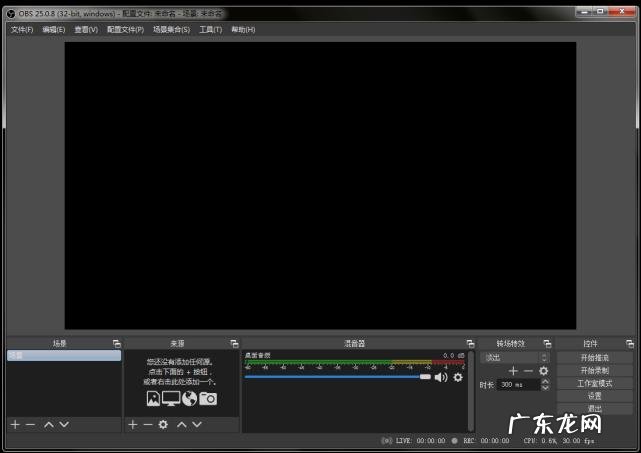Add a new source with plus icon

click(x=132, y=425)
